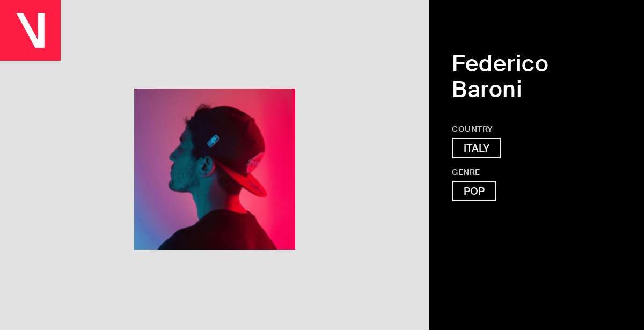This screenshot has height=330, width=644.
Task: Select the ITALY country tag
Action: [x=477, y=148]
